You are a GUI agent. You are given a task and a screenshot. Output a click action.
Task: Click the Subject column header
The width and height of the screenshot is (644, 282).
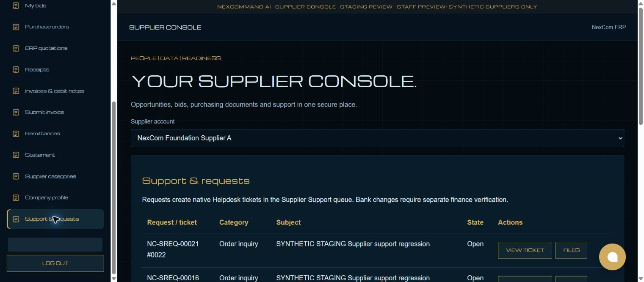(288, 222)
